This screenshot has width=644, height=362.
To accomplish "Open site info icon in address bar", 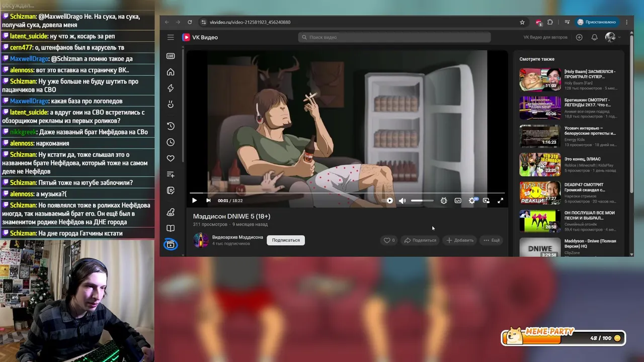I will [203, 22].
